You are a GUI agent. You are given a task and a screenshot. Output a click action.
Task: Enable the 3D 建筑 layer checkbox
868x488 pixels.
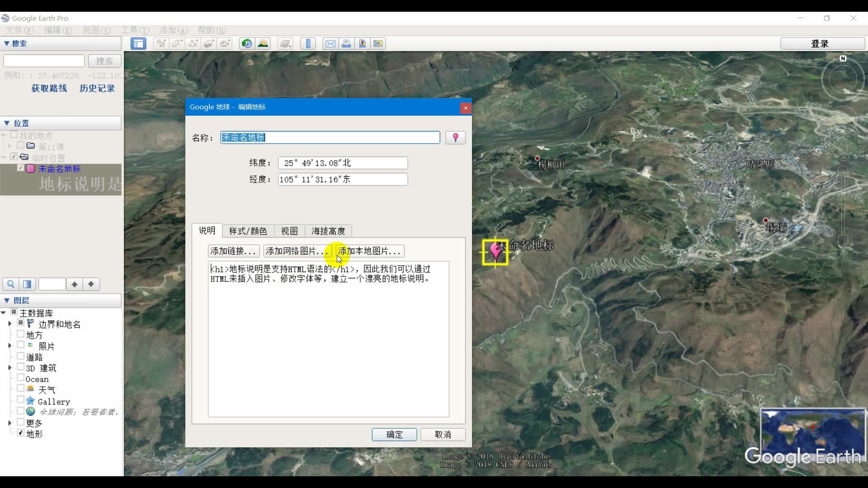pos(20,367)
